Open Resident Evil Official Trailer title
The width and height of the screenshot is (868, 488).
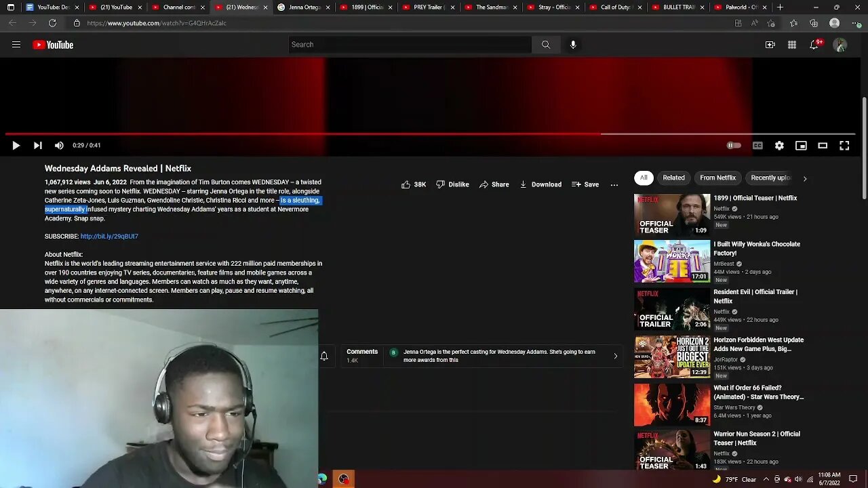pyautogui.click(x=755, y=296)
